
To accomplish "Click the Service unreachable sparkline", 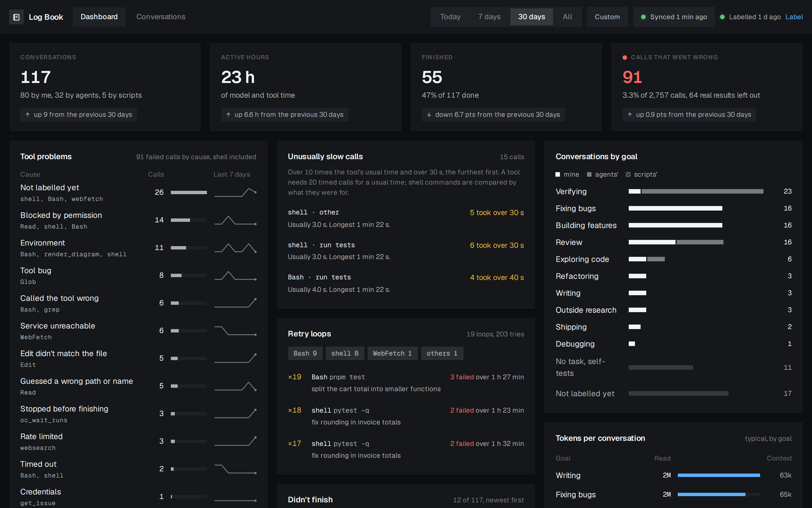I will point(235,330).
